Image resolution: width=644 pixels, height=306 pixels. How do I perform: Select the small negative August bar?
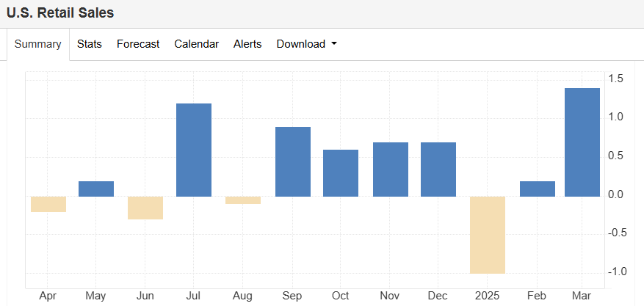coord(243,200)
